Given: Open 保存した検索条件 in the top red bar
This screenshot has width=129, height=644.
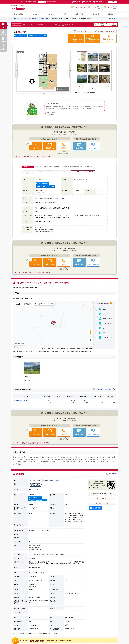Looking at the screenshot, I should tap(99, 2).
